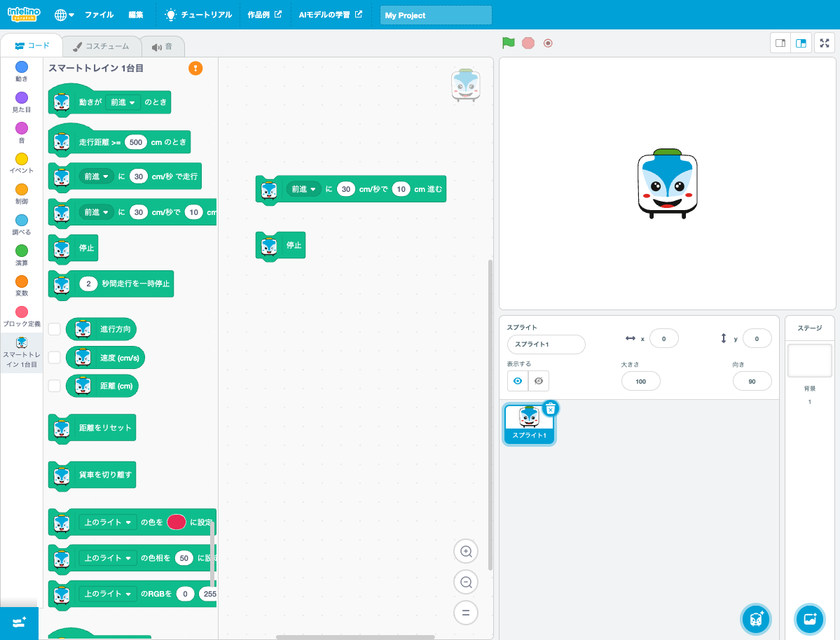Open the AIモデルの学習 link
Image resolution: width=840 pixels, height=640 pixels.
click(x=330, y=15)
